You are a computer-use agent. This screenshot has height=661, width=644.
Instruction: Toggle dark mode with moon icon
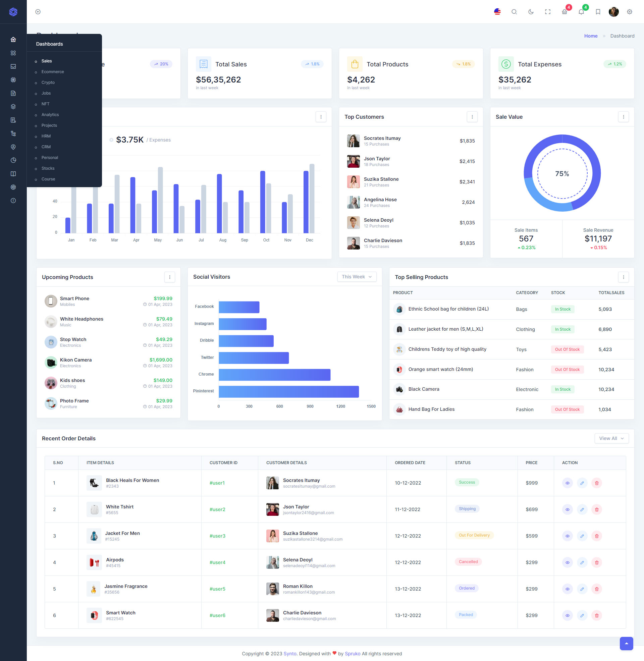coord(531,12)
